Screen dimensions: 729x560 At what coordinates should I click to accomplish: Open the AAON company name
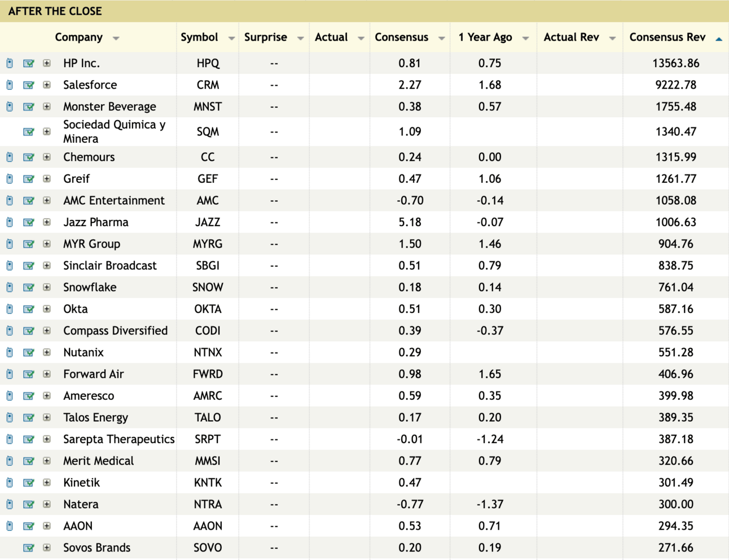(78, 526)
